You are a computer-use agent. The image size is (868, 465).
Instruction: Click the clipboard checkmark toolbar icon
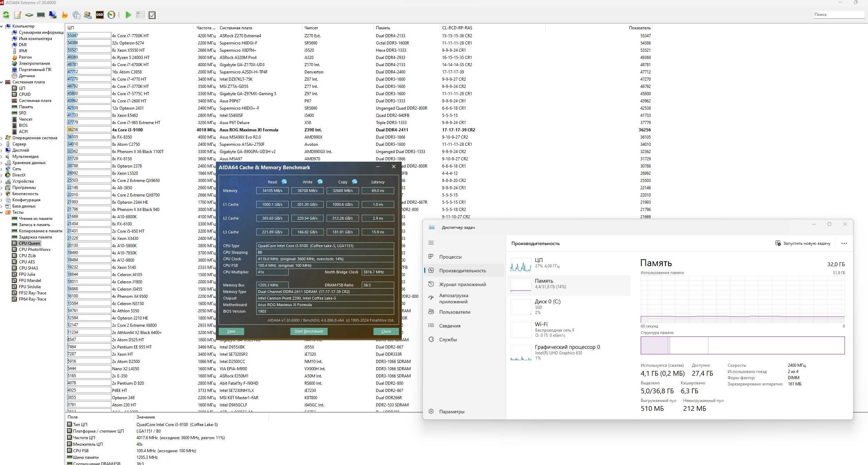pyautogui.click(x=152, y=15)
